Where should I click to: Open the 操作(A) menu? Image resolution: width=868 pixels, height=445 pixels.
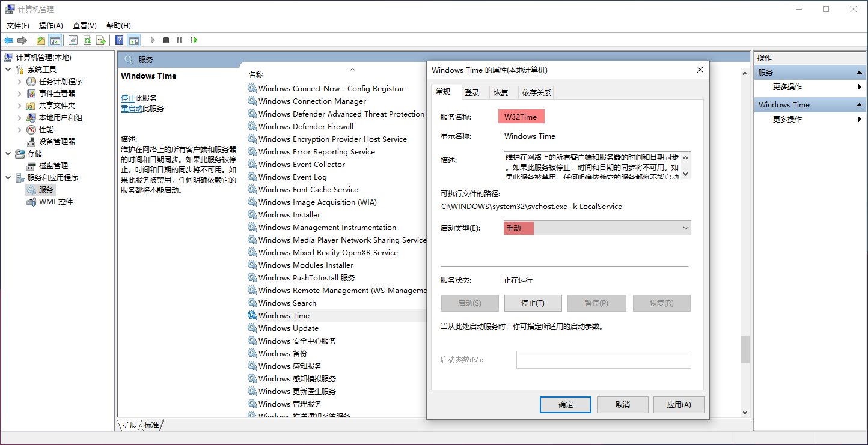coord(51,25)
